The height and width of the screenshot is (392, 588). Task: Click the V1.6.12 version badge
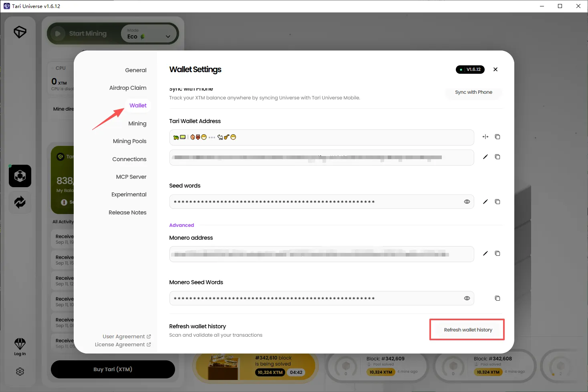[470, 69]
